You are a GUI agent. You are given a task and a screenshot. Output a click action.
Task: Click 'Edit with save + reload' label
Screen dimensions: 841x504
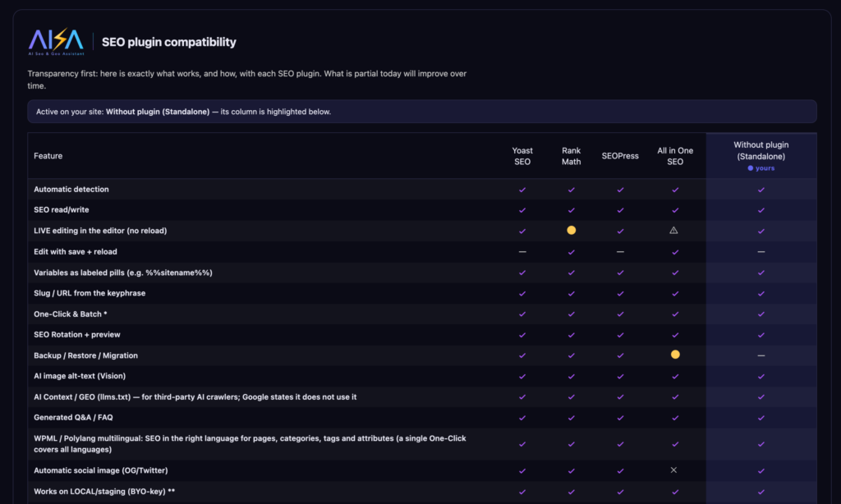tap(75, 251)
